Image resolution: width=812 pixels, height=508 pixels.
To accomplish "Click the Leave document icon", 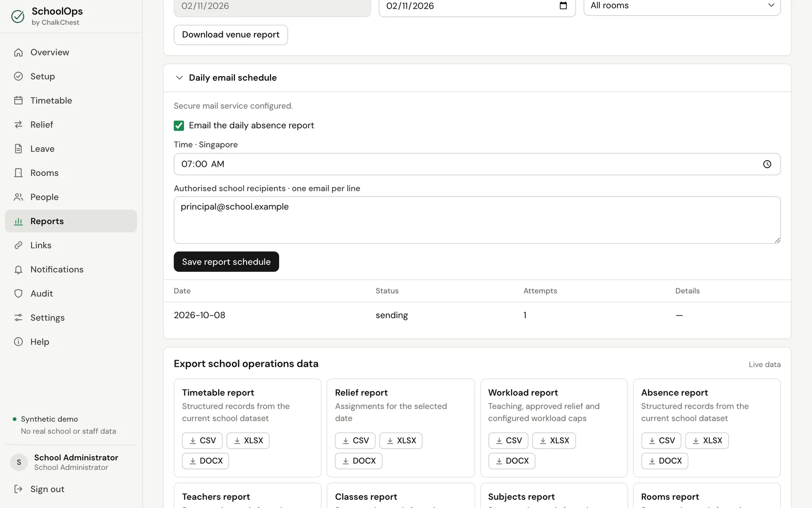I will pos(18,149).
